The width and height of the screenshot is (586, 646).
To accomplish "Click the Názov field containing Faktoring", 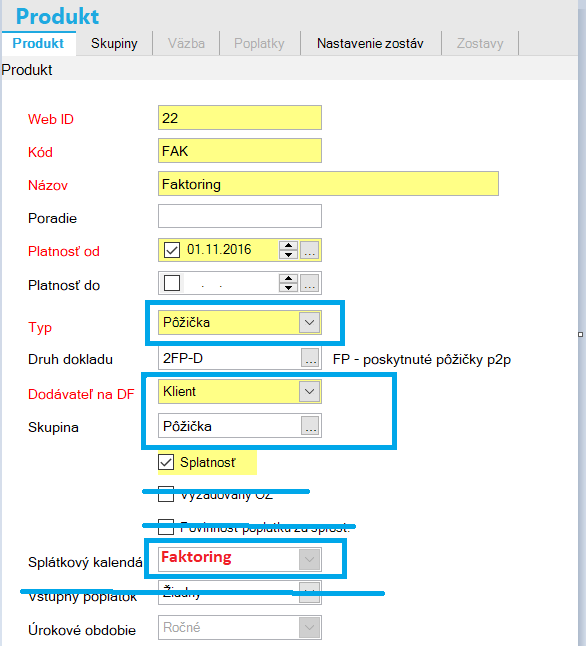I will tap(328, 184).
